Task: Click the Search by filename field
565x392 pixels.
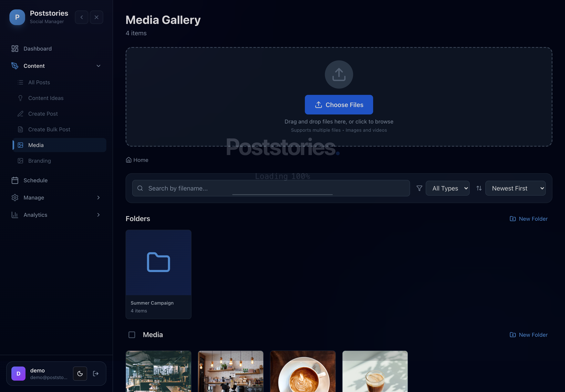Action: (x=271, y=188)
